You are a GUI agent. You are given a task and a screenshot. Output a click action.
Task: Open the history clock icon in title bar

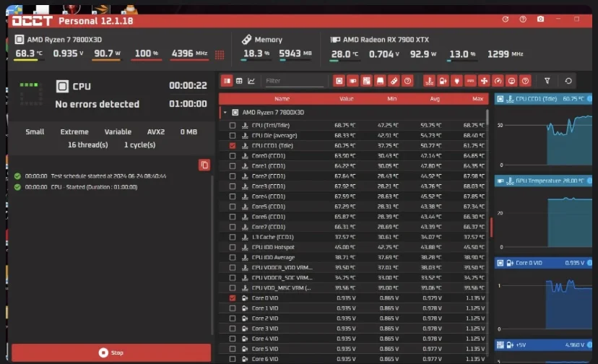[x=506, y=19]
